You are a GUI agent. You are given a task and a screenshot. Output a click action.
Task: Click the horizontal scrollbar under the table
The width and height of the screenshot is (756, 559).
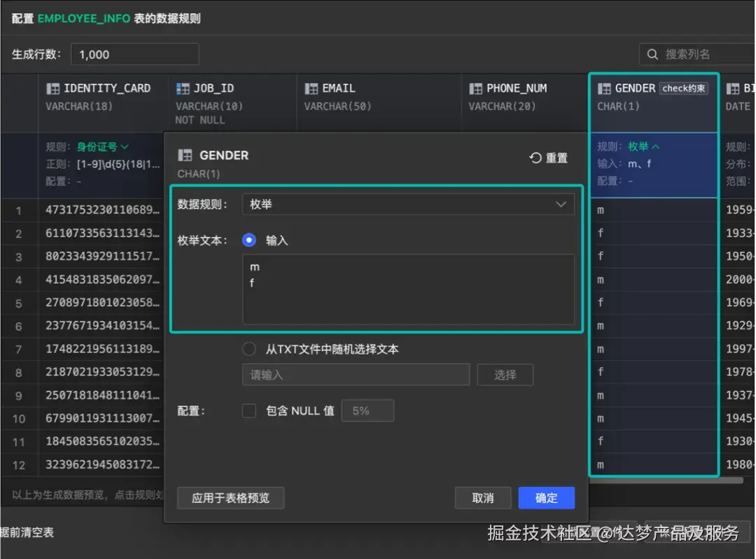666,480
